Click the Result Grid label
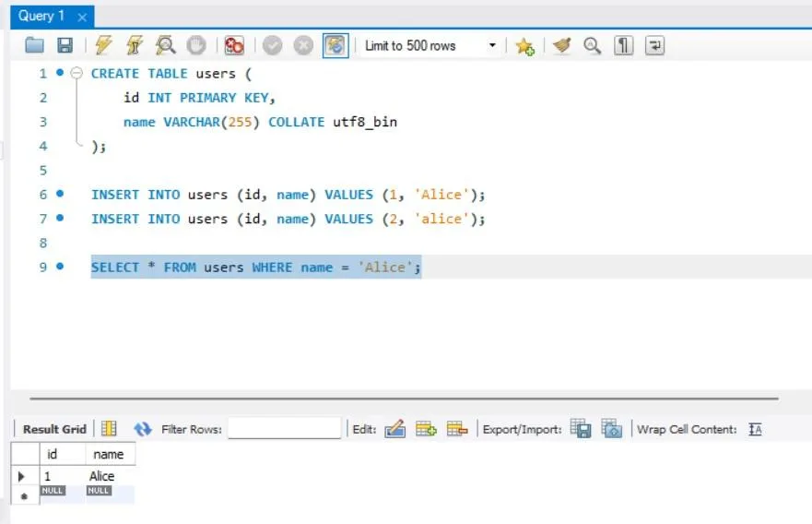This screenshot has width=812, height=524. [x=54, y=429]
